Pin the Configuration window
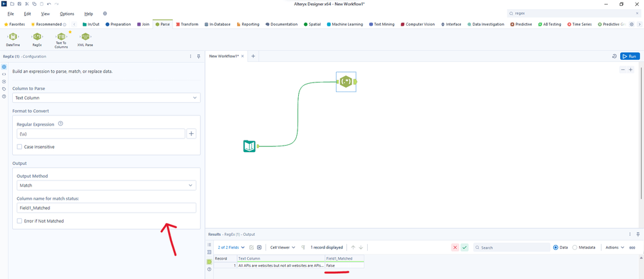This screenshot has height=279, width=644. [x=198, y=57]
